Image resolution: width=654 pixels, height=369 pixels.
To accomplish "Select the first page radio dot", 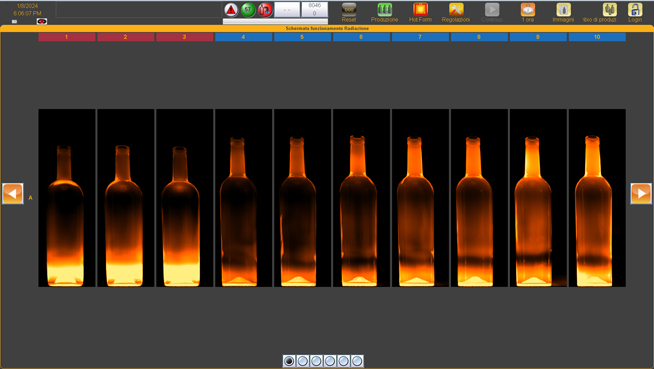I will [289, 361].
